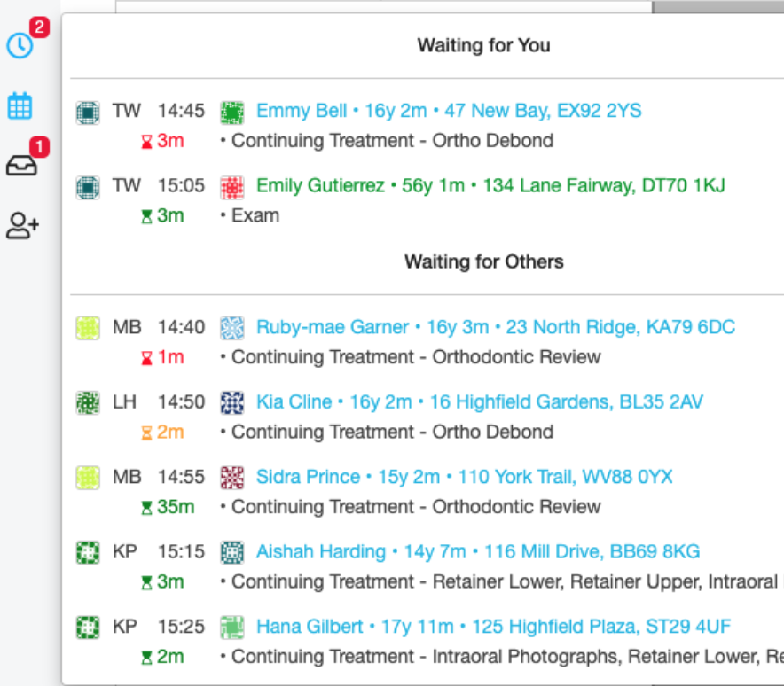Open the calendar icon in sidebar
784x686 pixels.
click(20, 106)
